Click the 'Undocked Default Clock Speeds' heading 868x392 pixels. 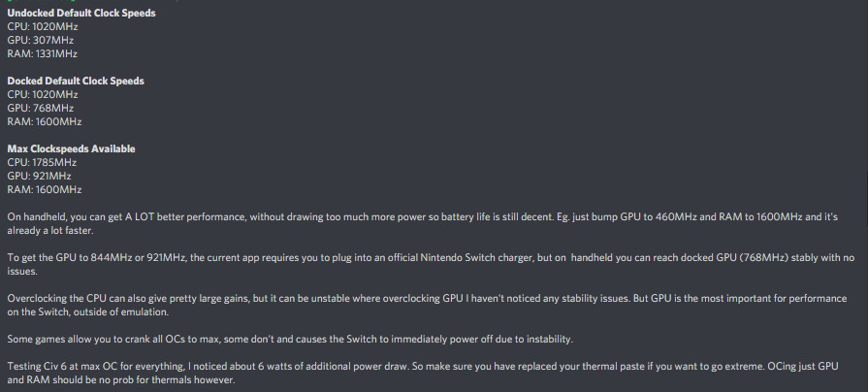[x=81, y=14]
